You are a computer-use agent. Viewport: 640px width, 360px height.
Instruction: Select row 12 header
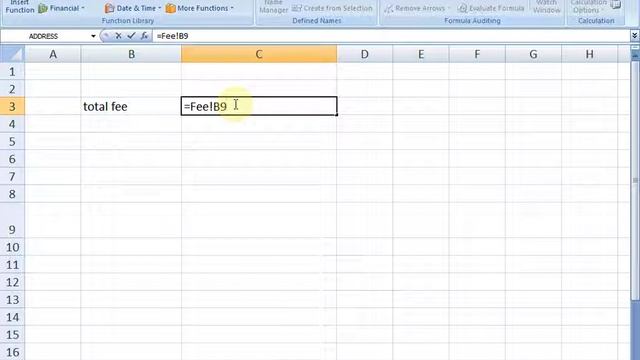12,282
